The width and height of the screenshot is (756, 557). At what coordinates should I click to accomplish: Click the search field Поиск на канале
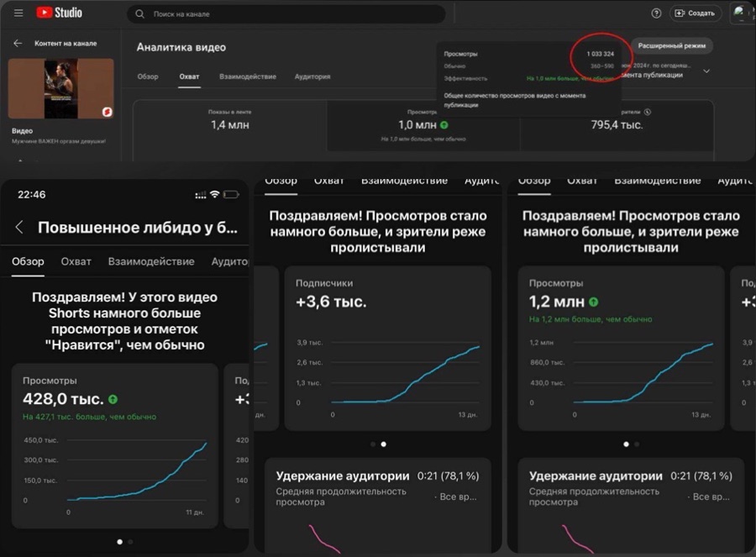click(x=286, y=14)
